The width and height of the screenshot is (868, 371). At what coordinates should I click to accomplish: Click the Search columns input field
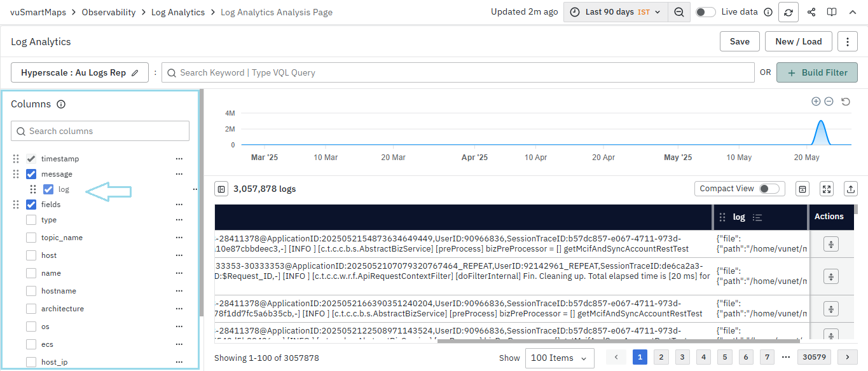point(100,132)
